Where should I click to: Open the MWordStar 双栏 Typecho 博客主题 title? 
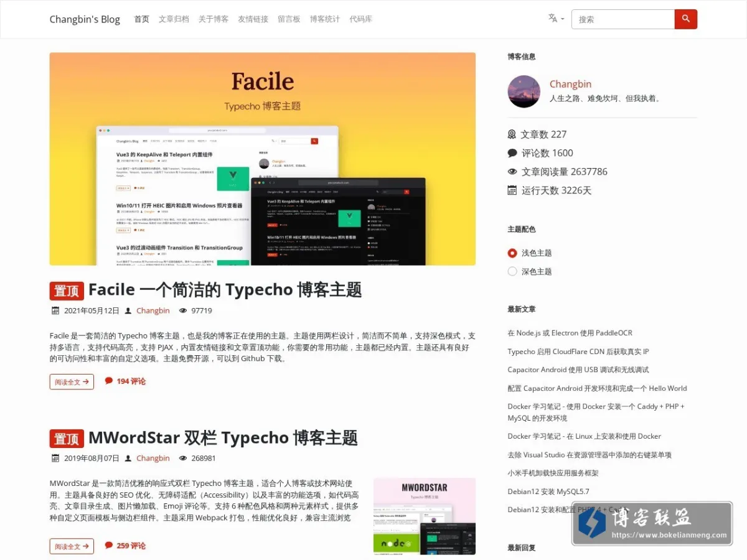[x=223, y=437]
